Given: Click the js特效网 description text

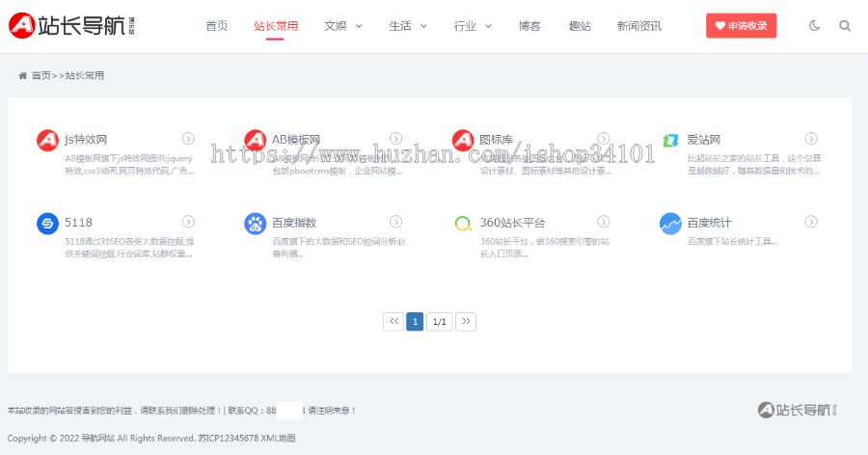Looking at the screenshot, I should [129, 165].
